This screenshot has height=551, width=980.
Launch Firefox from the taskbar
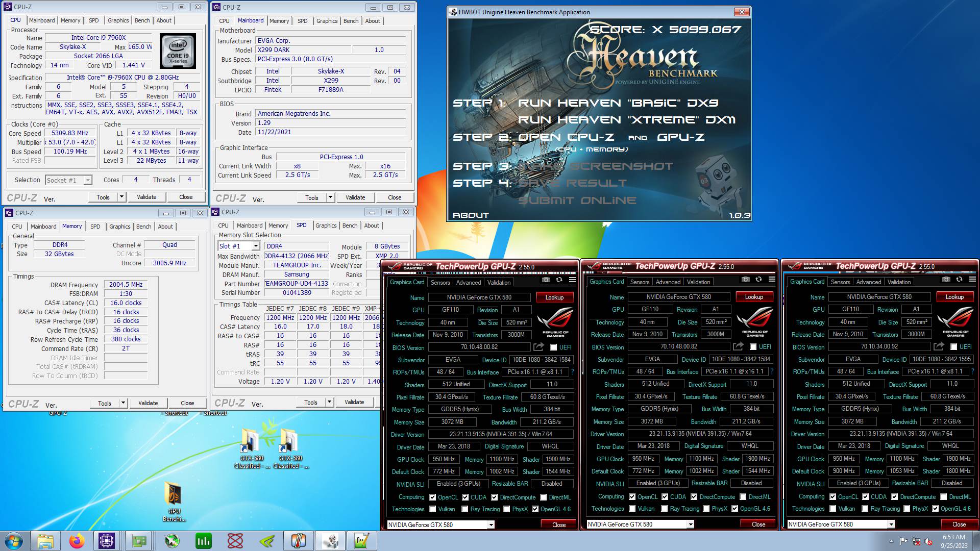[x=77, y=541]
